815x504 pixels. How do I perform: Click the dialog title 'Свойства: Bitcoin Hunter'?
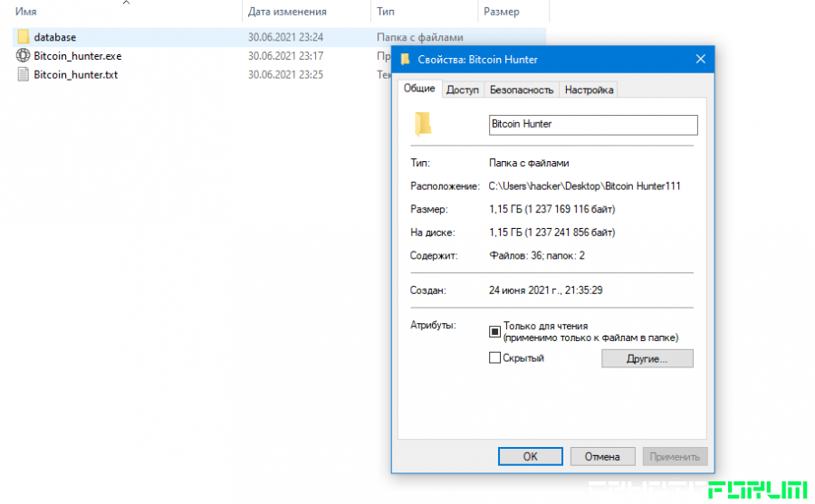pyautogui.click(x=477, y=60)
